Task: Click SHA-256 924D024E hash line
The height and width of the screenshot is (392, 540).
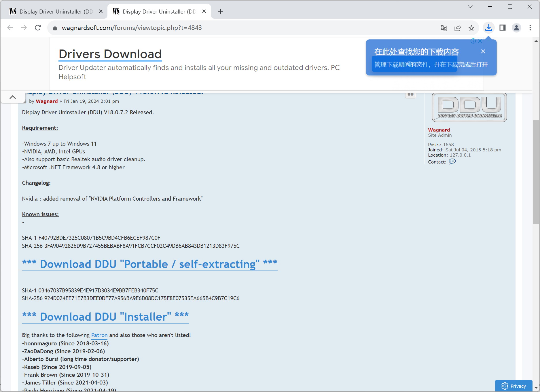Action: click(x=131, y=298)
